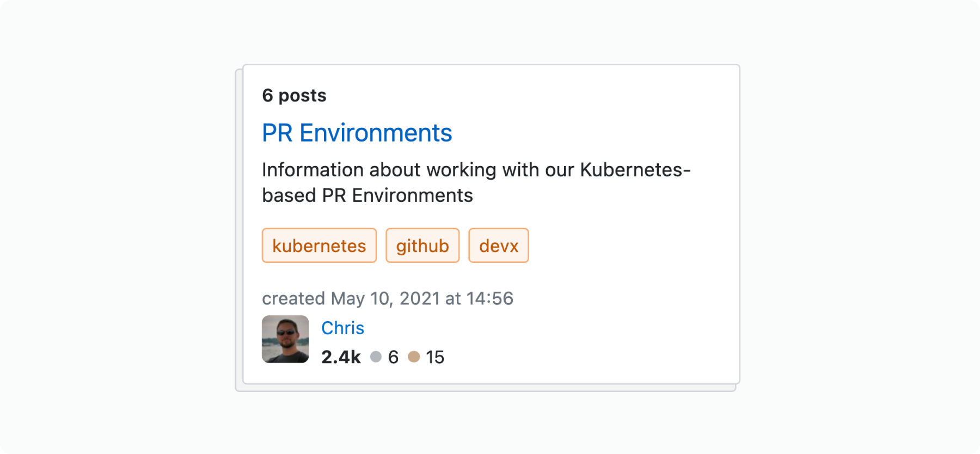Image resolution: width=980 pixels, height=454 pixels.
Task: Select the devx tag
Action: 499,246
